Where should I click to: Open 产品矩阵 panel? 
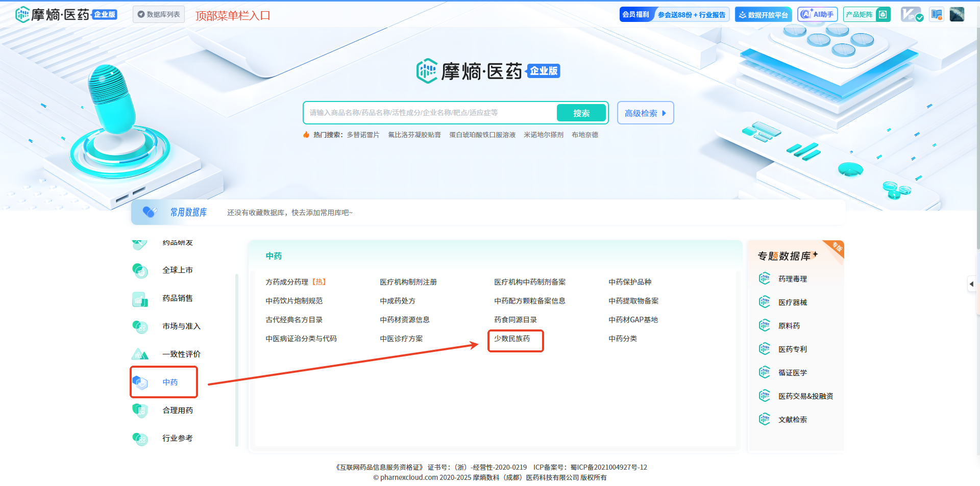867,14
